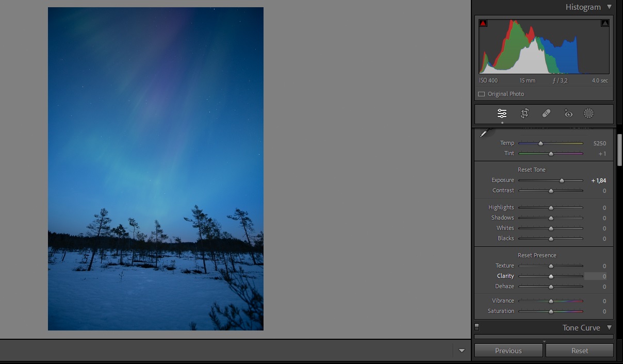This screenshot has width=623, height=364.
Task: Click the Previous button
Action: [508, 351]
